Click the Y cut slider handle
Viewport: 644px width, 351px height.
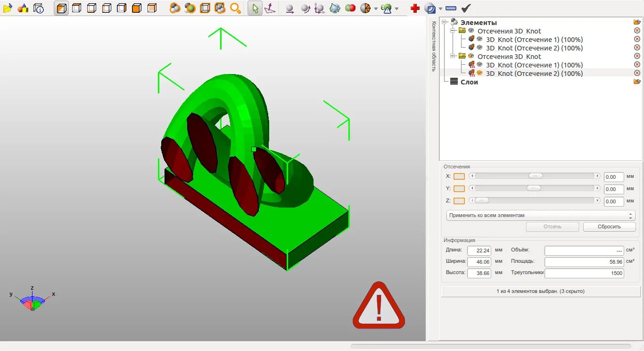click(534, 188)
